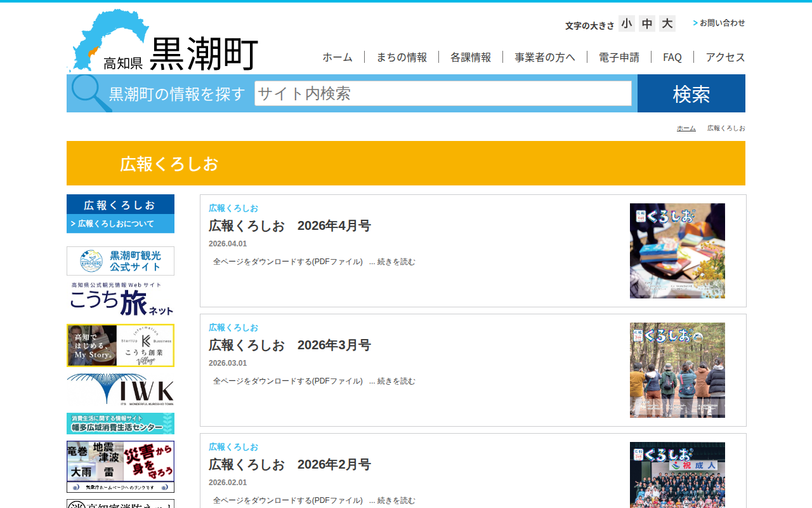
Task: Click 広報くろしお category label above 3月号
Action: (x=233, y=328)
